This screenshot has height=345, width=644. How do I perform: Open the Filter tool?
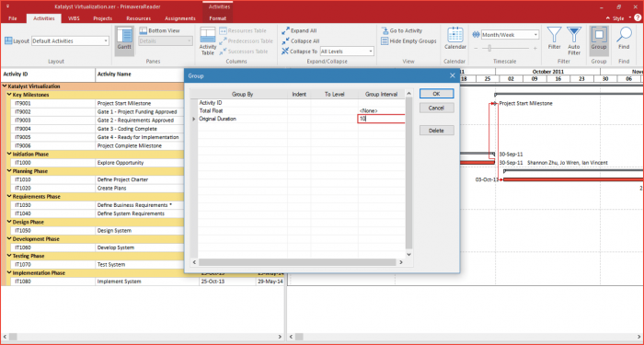tap(554, 39)
